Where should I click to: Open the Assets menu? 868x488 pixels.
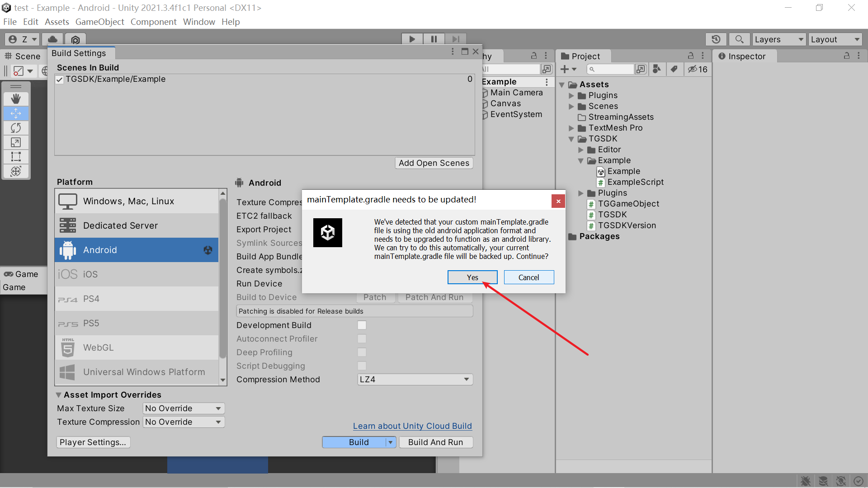[x=57, y=22]
